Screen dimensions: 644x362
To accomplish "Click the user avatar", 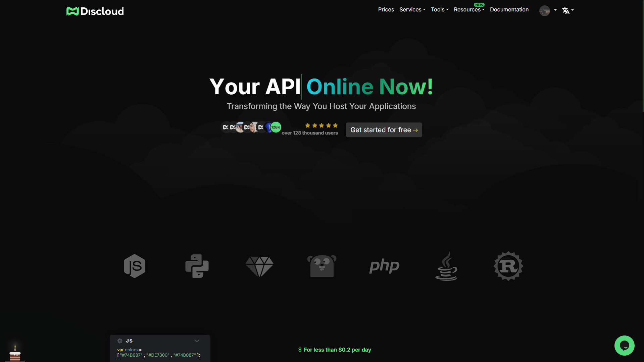I will click(x=544, y=10).
